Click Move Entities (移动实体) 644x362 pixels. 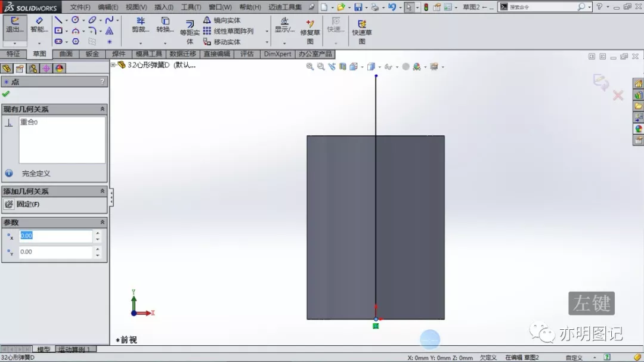pos(222,42)
